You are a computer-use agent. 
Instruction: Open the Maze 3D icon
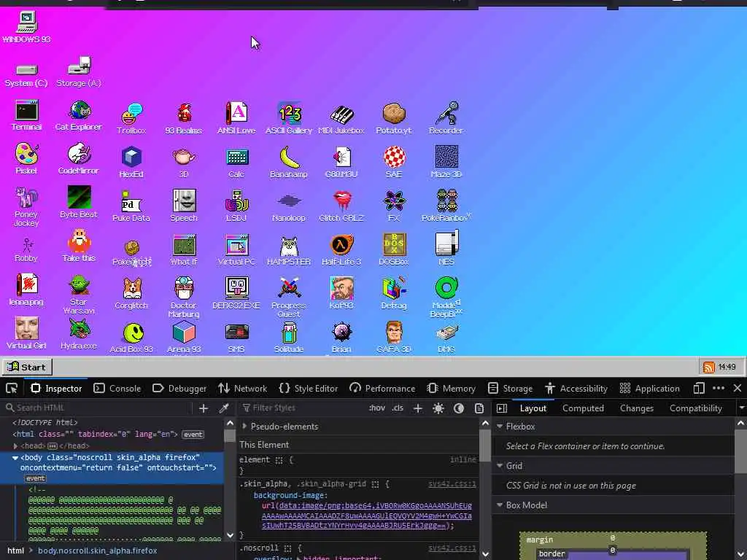pyautogui.click(x=446, y=163)
